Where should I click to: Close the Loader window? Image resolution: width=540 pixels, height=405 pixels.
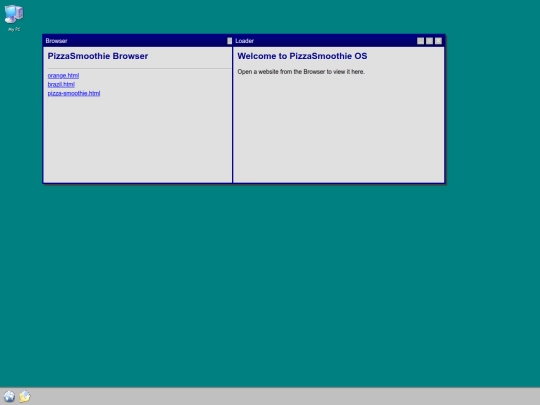tap(438, 41)
